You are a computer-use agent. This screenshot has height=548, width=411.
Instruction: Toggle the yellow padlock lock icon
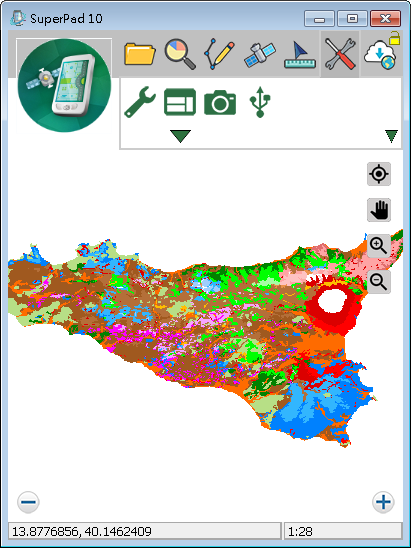[395, 38]
